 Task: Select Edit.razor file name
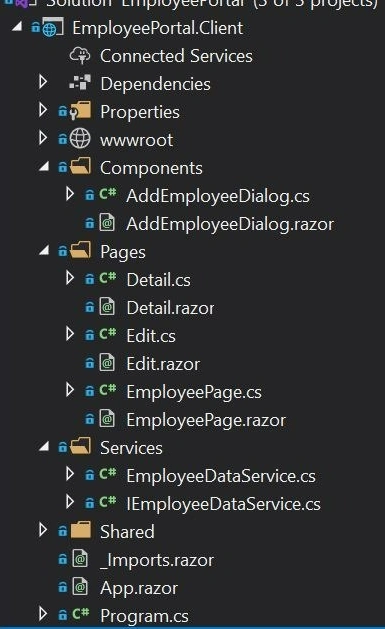pos(163,364)
